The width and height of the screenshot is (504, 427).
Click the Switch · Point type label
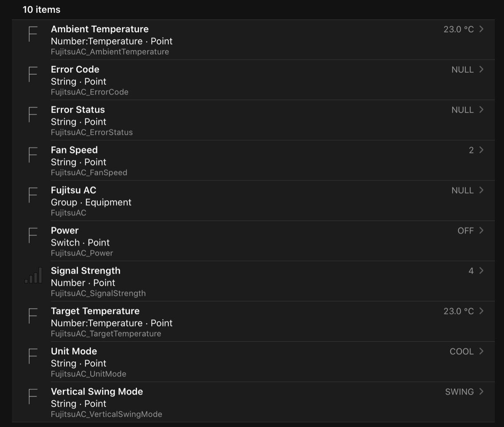80,242
